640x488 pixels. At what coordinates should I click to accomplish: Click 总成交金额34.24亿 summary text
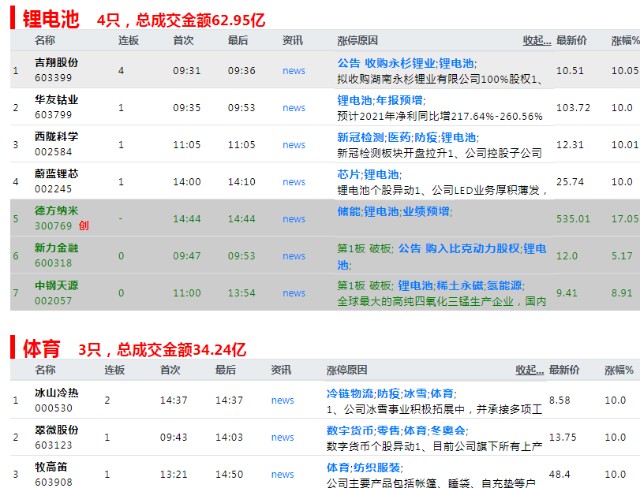(182, 350)
